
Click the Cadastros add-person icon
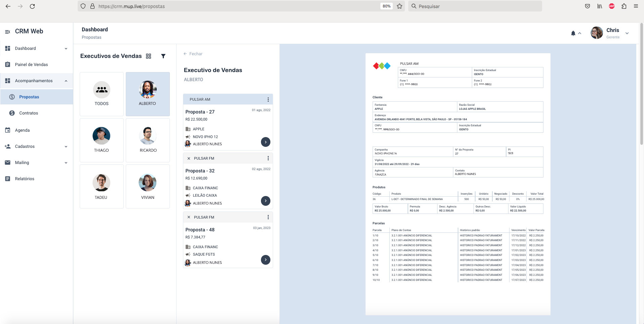[x=8, y=146]
